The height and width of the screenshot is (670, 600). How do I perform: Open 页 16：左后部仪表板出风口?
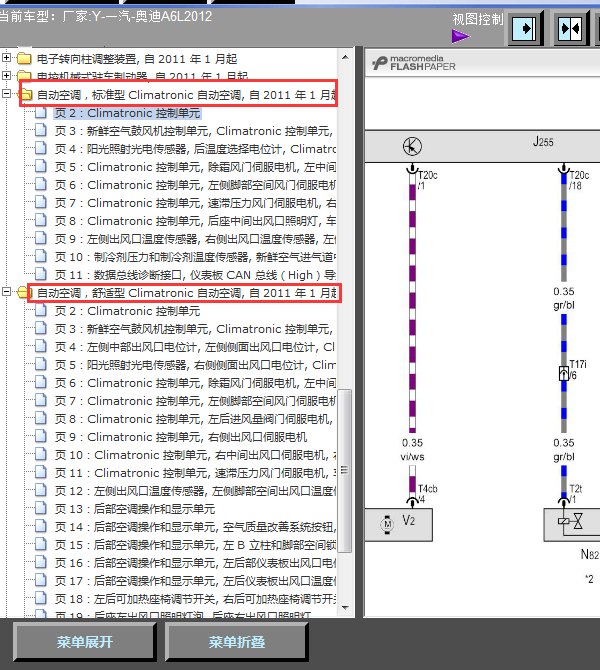(195, 563)
